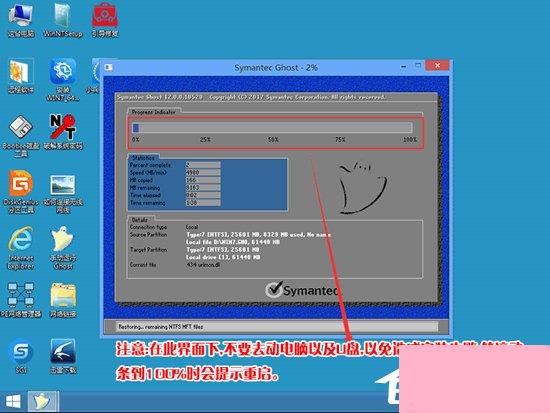Minimize the Symantec Ghost window

[x=404, y=66]
